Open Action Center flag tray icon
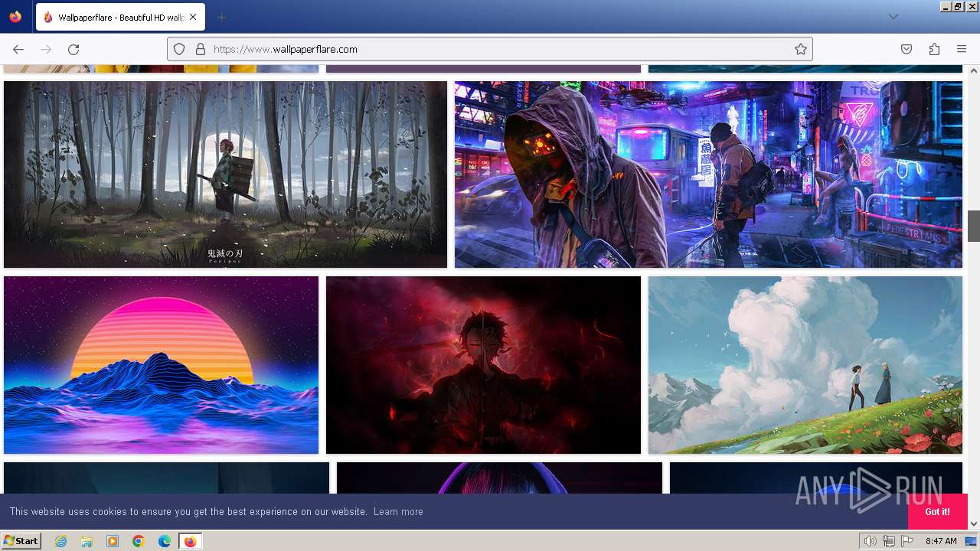 tap(907, 541)
